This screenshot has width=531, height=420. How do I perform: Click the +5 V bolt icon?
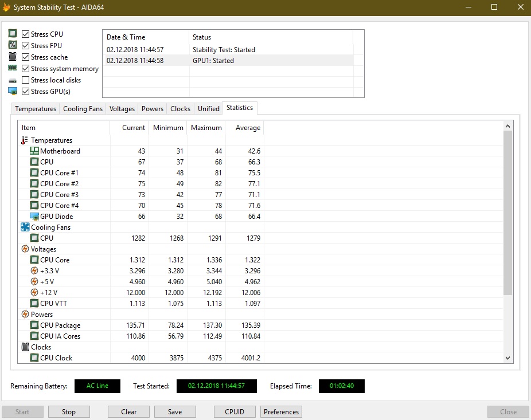coord(34,281)
